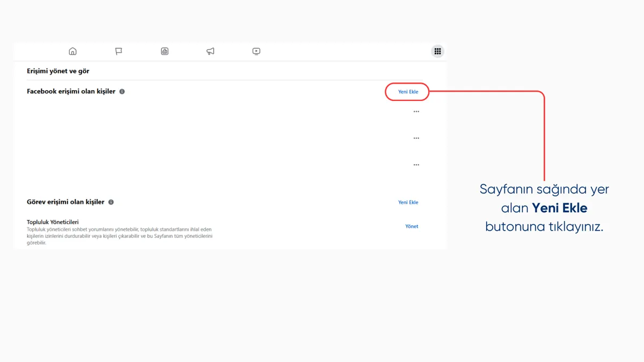Click Yeni Ekle for Görev erişimi olan kişiler

coord(408,202)
